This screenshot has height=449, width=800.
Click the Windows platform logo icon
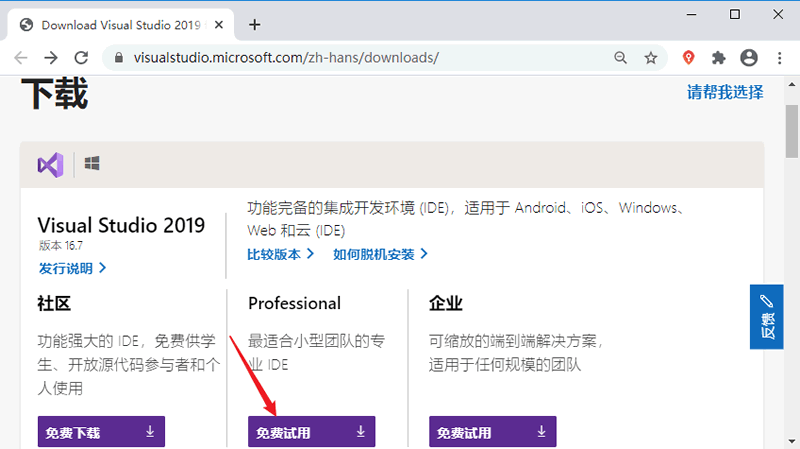pyautogui.click(x=92, y=163)
